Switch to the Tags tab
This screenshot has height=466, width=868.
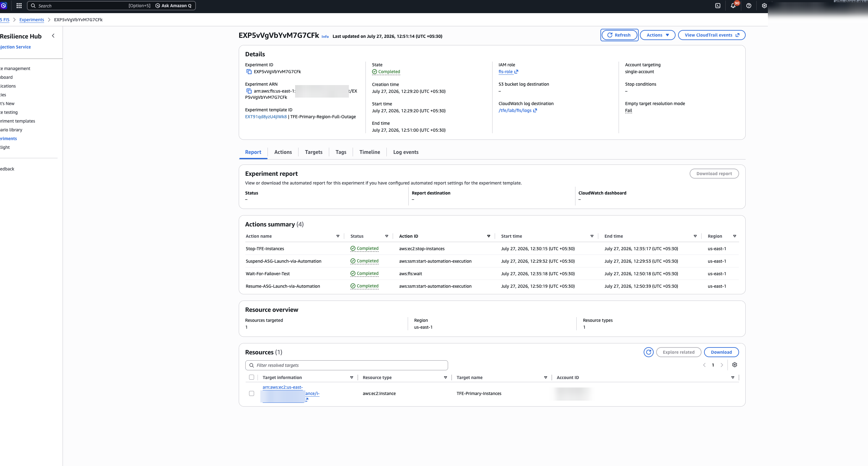(341, 152)
